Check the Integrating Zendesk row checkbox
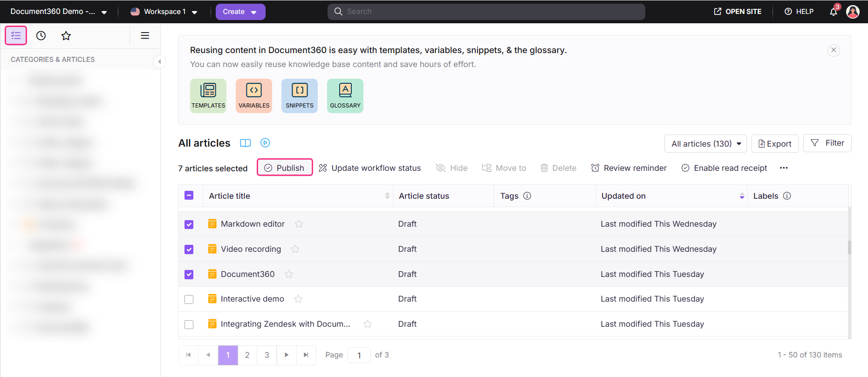This screenshot has width=868, height=377. (x=189, y=324)
